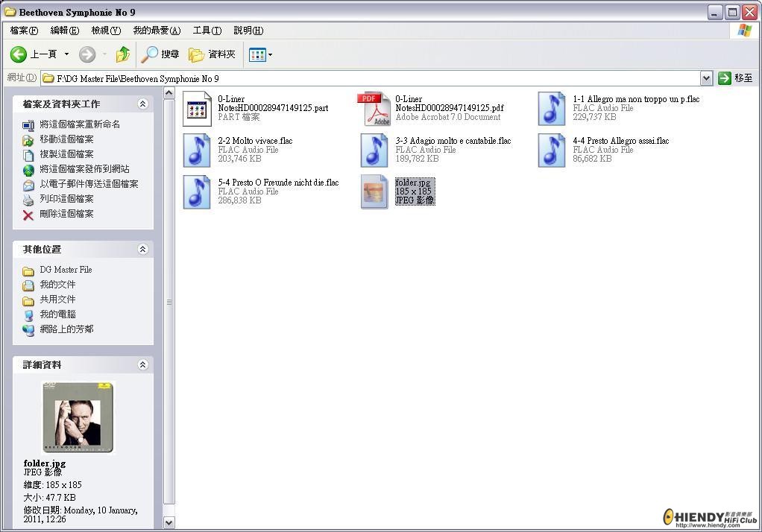Select the 5-4 Presto O Freunde flac icon
762x532 pixels.
tap(197, 192)
